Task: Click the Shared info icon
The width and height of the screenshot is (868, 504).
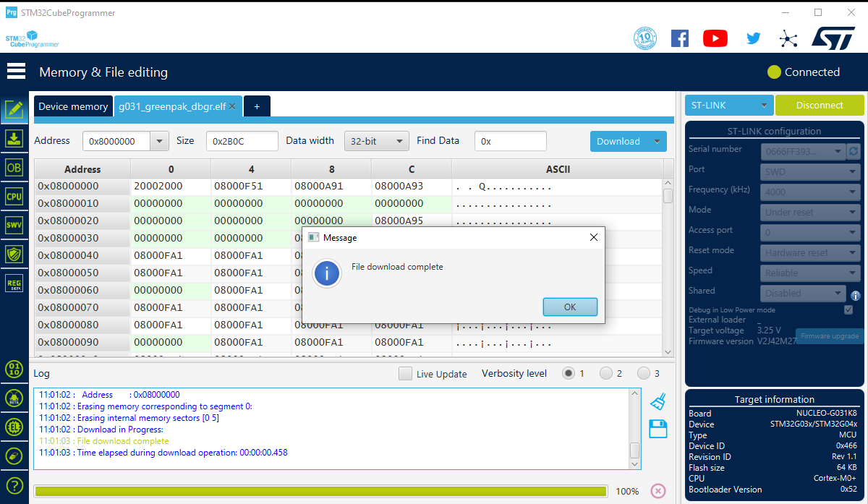Action: [x=856, y=296]
